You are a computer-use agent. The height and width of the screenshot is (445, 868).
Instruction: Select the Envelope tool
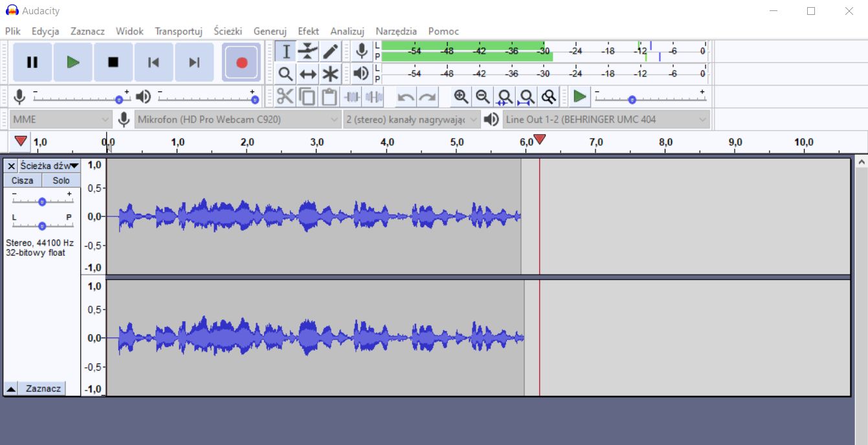click(307, 51)
